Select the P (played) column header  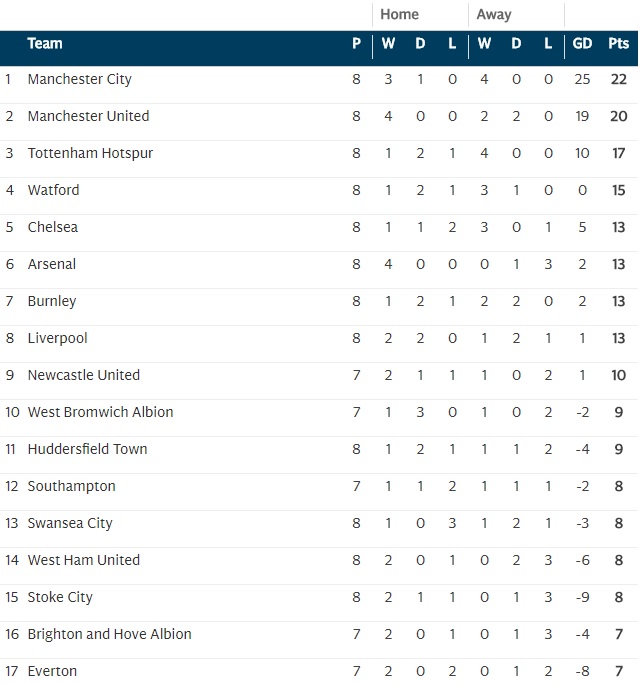point(356,44)
